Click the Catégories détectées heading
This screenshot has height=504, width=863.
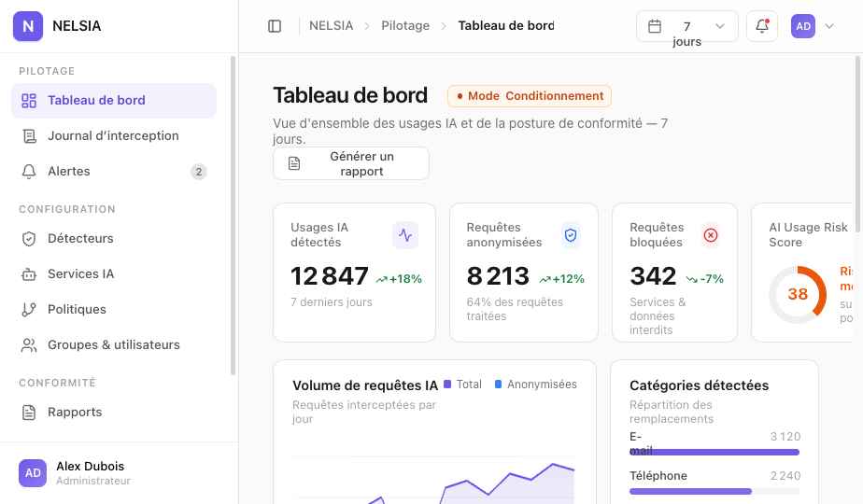tap(699, 385)
